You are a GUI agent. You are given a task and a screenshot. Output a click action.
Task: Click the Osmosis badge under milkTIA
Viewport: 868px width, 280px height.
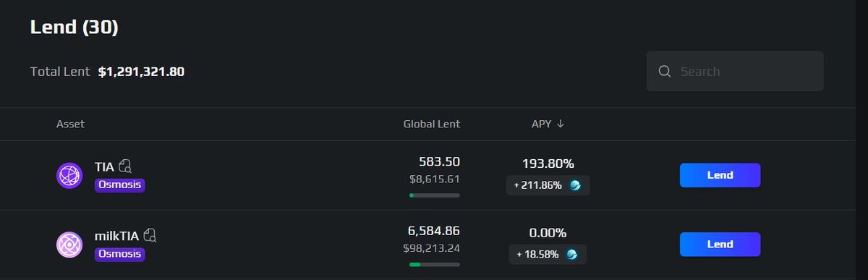(120, 255)
